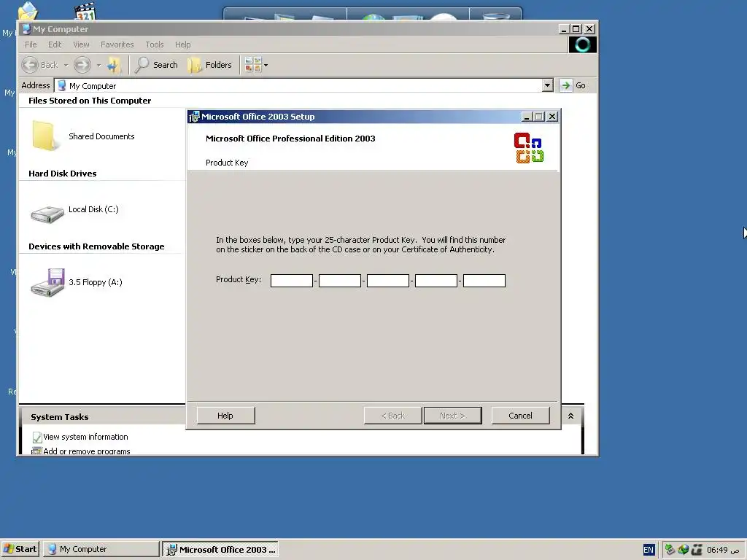The height and width of the screenshot is (560, 747).
Task: Toggle the Folders pane button
Action: tap(210, 65)
